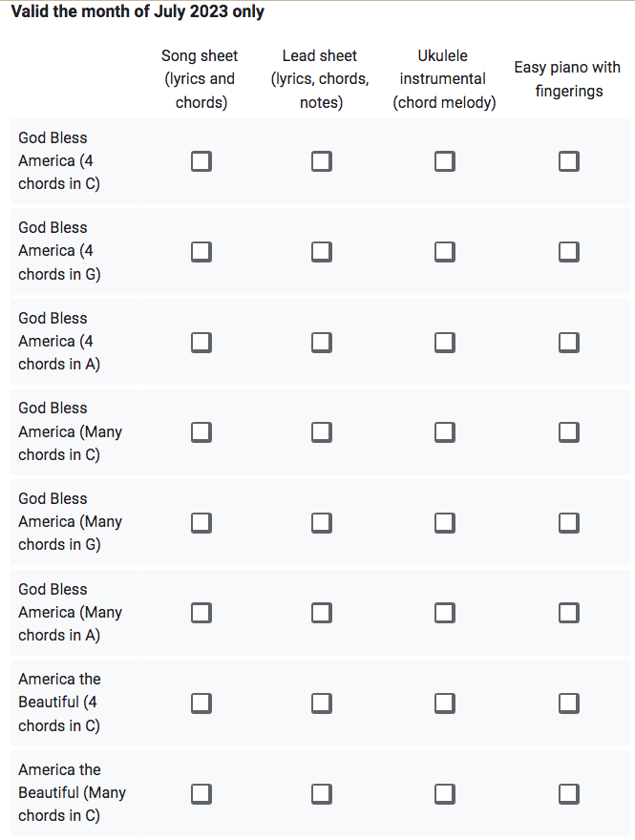The image size is (635, 840).
Task: Select Easy piano for God Bless America 4 chords in C
Action: pos(569,161)
